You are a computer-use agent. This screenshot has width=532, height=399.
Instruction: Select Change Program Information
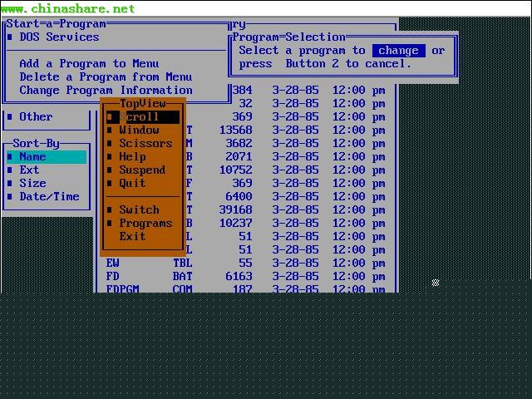pyautogui.click(x=106, y=91)
